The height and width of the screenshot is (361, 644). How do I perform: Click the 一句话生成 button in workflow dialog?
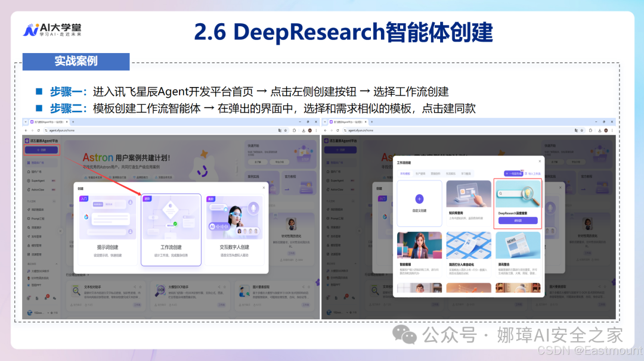tap(513, 173)
